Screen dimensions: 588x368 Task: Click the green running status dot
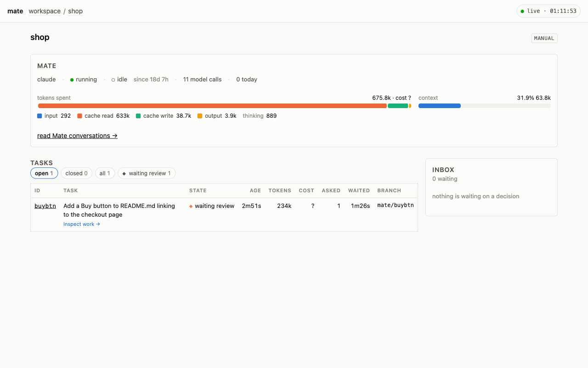[72, 80]
